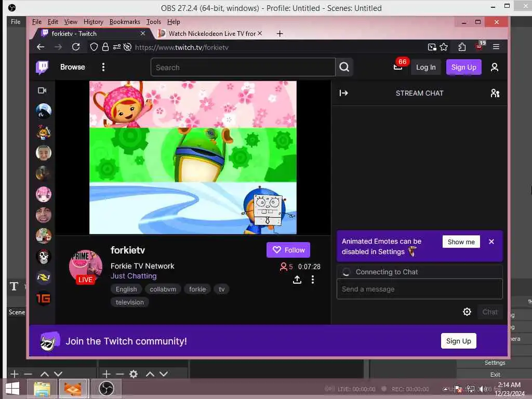Click the Browse link
Screen dimensions: 532x399
pyautogui.click(x=73, y=67)
